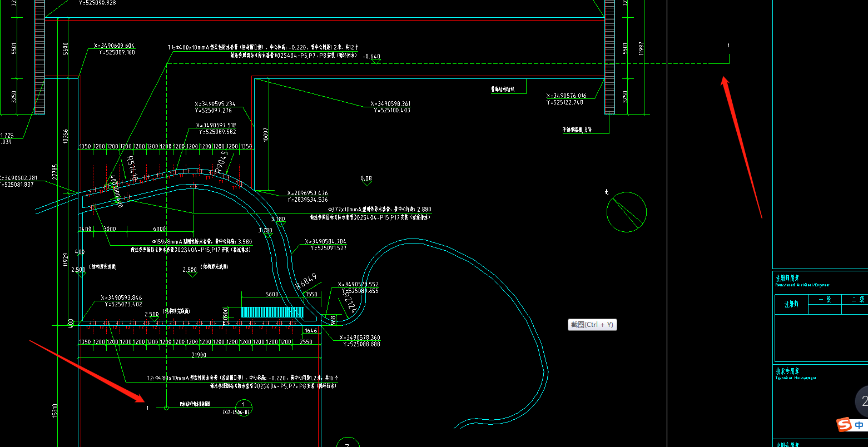Select coordinate label X=3490597.518
The width and height of the screenshot is (868, 447).
coord(216,126)
